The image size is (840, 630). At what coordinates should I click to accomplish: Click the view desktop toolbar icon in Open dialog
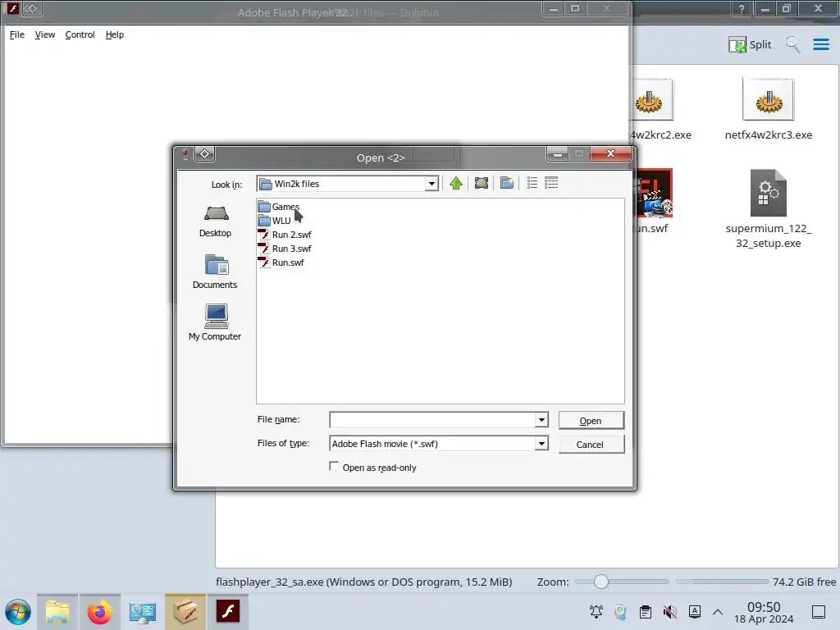[x=481, y=183]
